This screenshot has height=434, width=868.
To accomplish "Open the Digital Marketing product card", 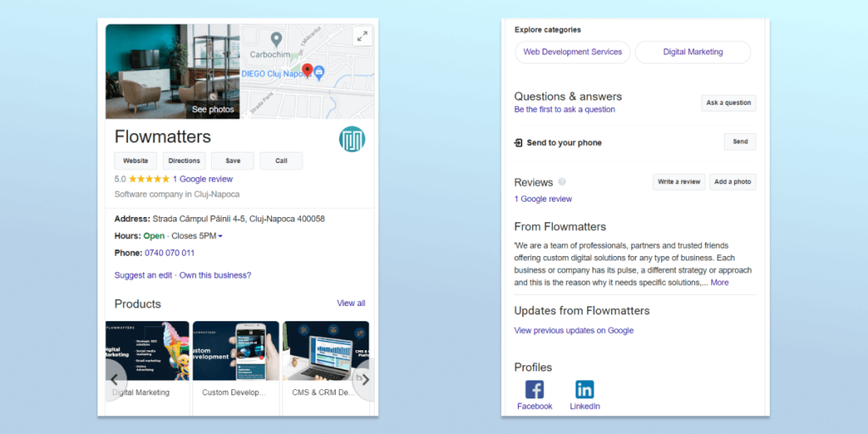I will pos(147,368).
